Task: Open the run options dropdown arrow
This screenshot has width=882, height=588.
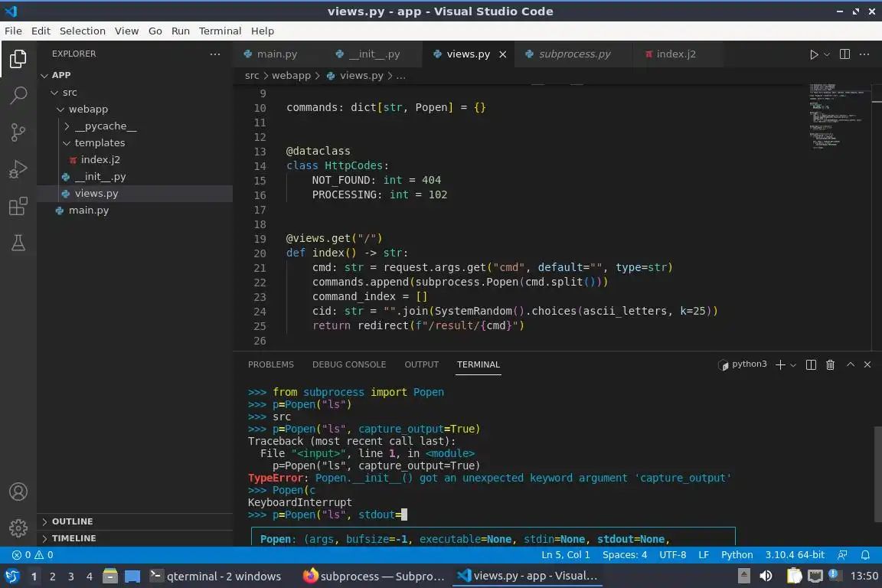Action: pyautogui.click(x=826, y=54)
